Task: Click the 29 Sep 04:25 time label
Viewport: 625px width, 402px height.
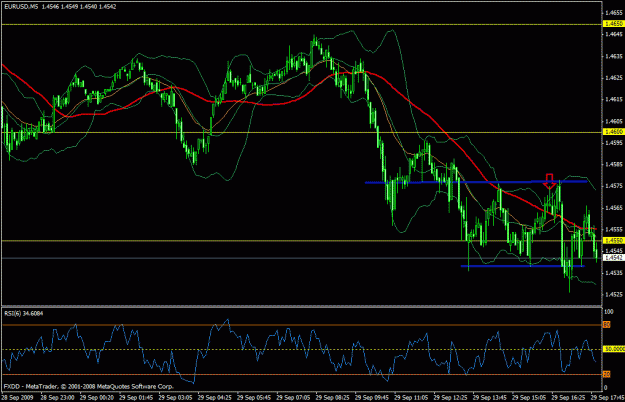Action: 215,398
